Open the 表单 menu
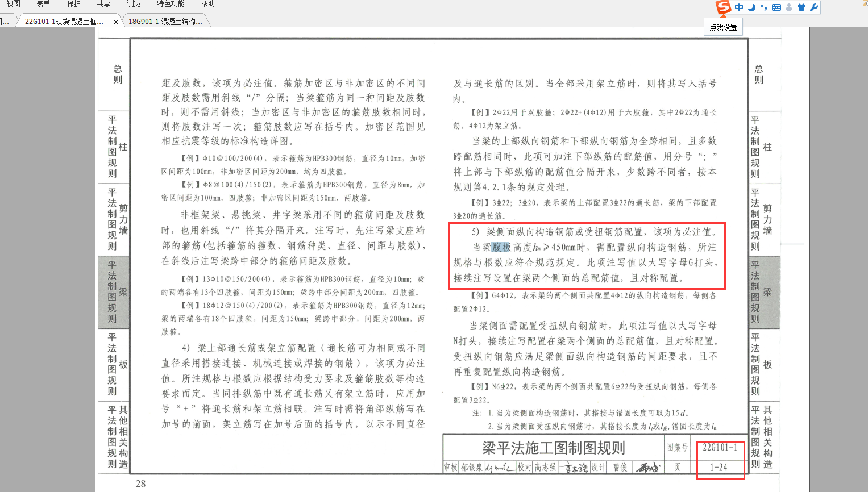This screenshot has width=868, height=492. [43, 3]
